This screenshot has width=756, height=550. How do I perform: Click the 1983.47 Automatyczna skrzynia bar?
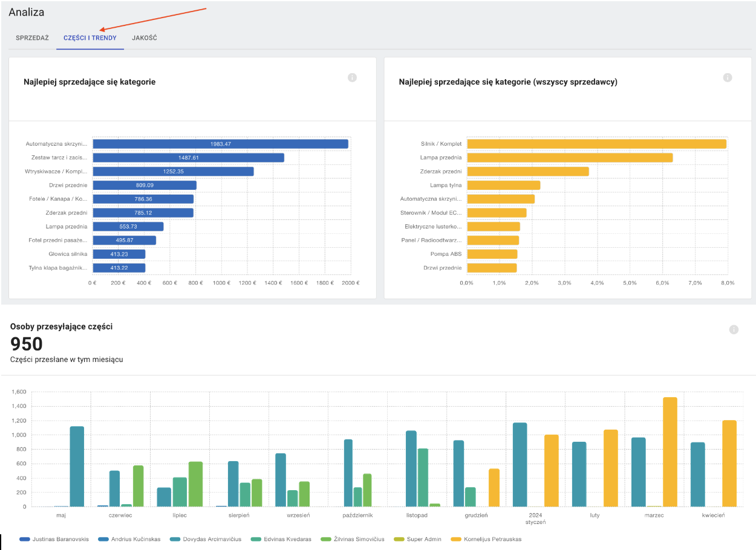tap(220, 144)
